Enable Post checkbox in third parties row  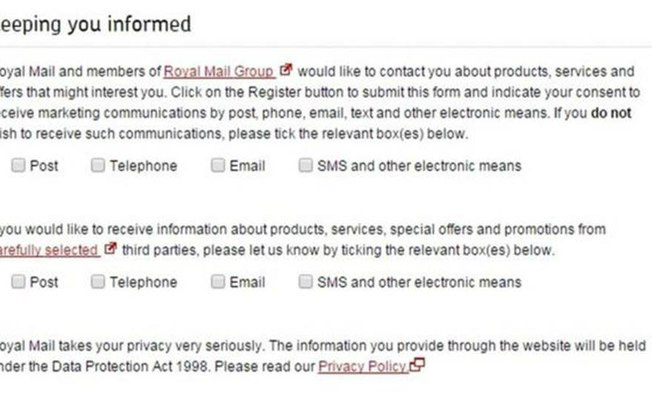[x=18, y=282]
